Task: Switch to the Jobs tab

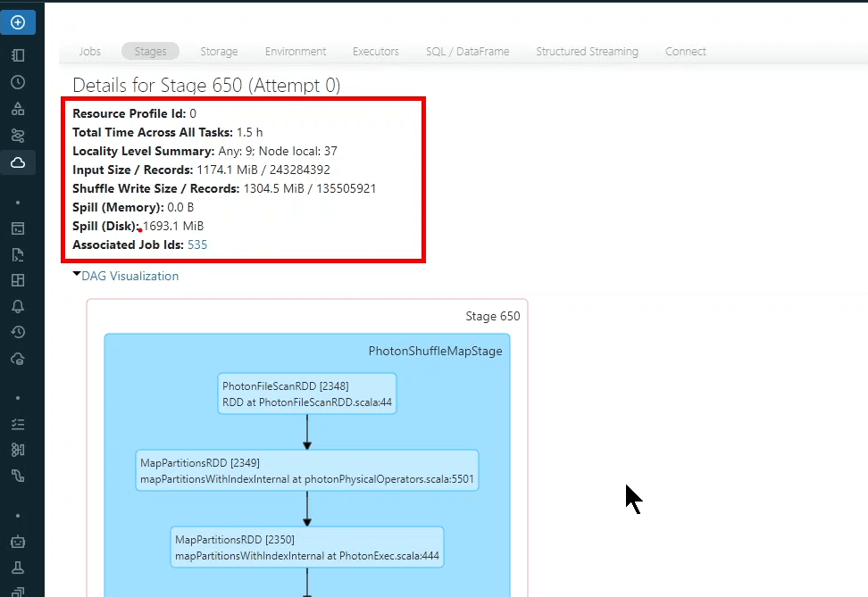Action: click(x=89, y=52)
